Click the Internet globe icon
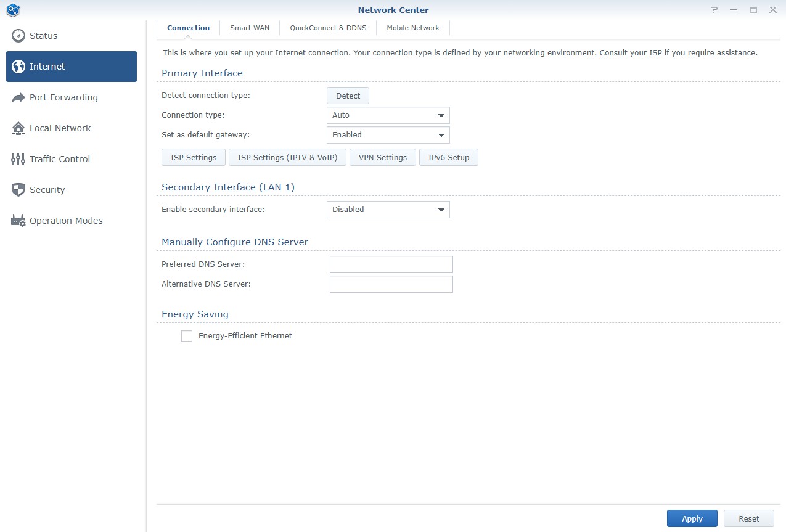This screenshot has height=532, width=786. click(18, 67)
